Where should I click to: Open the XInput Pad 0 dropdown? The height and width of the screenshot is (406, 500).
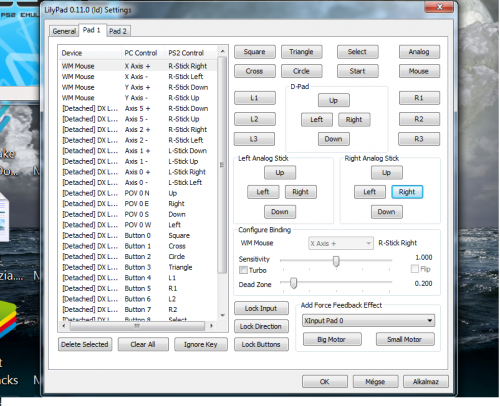tap(368, 321)
